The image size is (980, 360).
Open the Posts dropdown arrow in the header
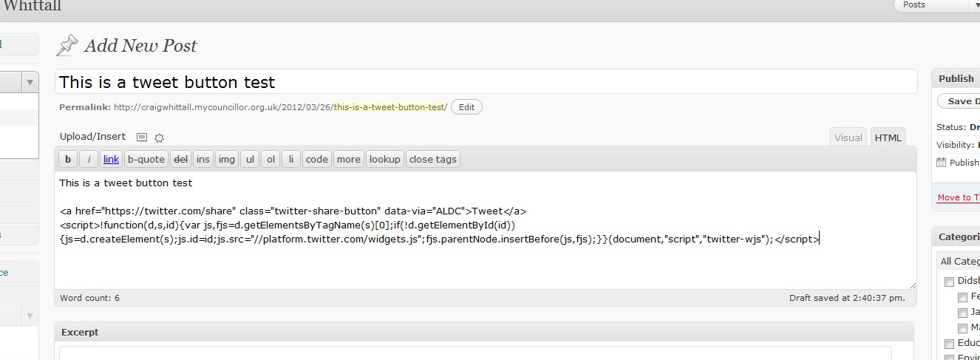coord(976,5)
